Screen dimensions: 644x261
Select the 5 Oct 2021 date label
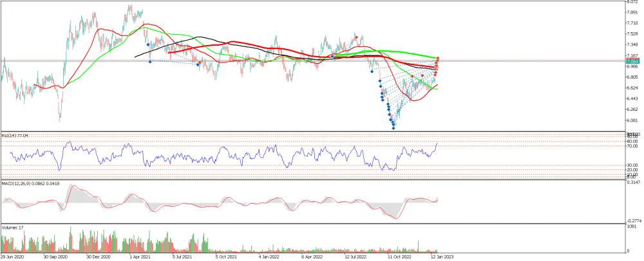tap(227, 256)
